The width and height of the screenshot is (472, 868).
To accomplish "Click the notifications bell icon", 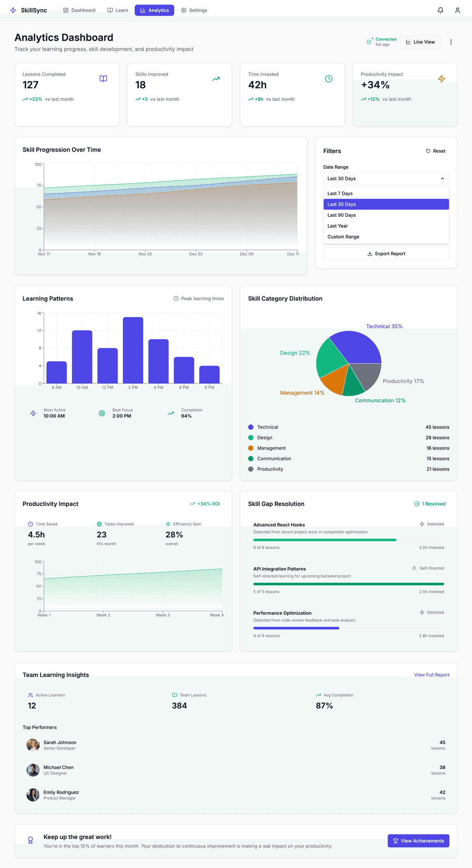I will pos(441,10).
